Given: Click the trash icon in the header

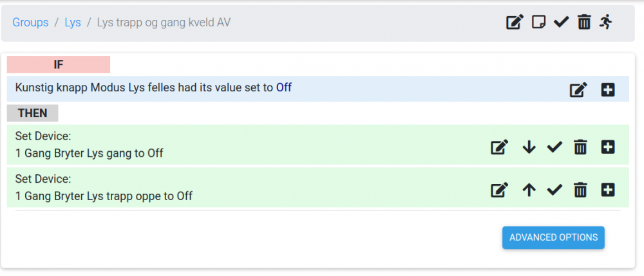Looking at the screenshot, I should tap(584, 23).
